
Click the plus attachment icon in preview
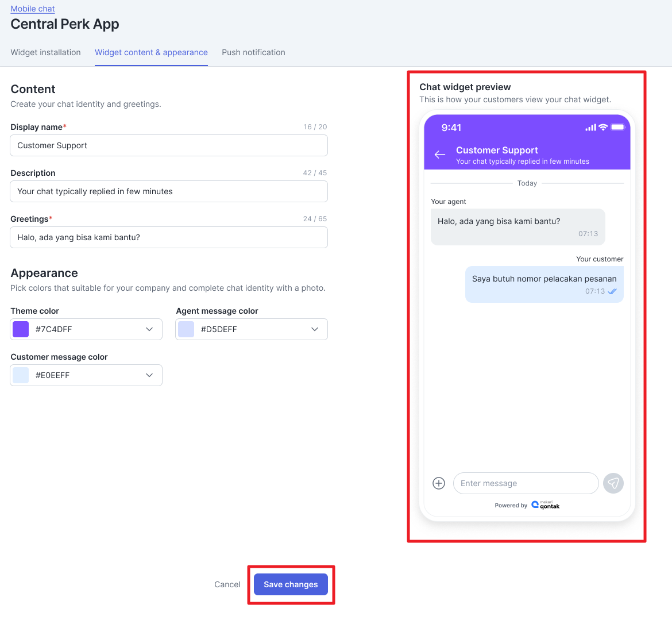point(439,483)
